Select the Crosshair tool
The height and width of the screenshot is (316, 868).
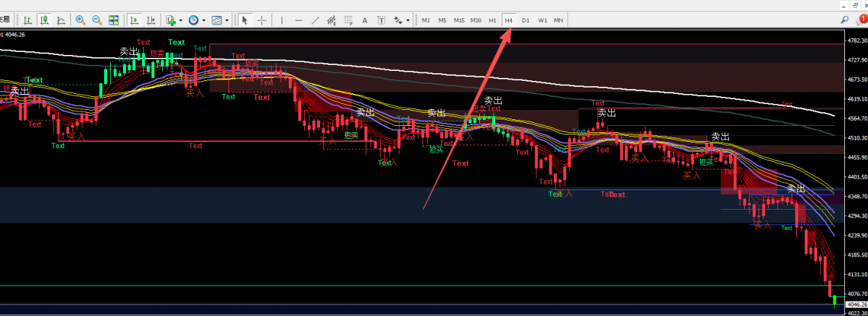point(262,20)
